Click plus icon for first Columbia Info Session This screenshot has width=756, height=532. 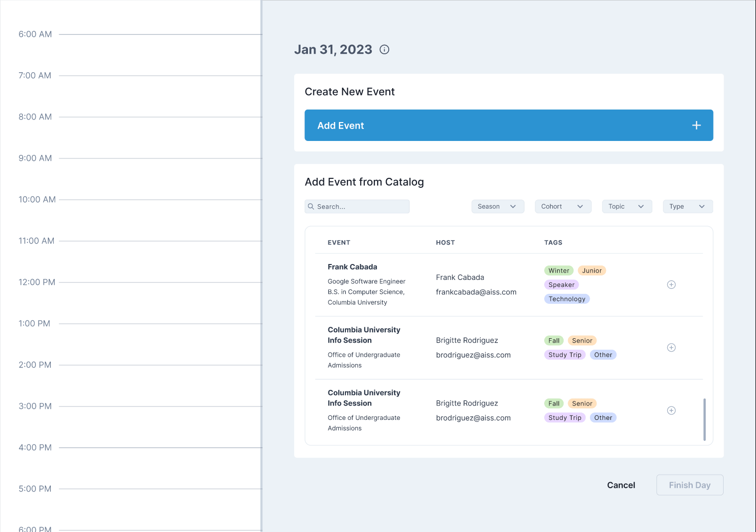tap(671, 347)
